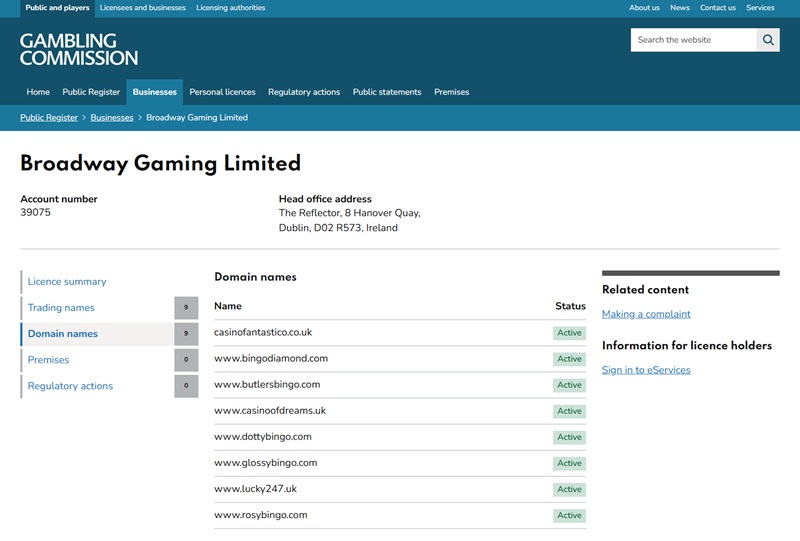This screenshot has height=541, width=800.
Task: Click www.lucky247.uk domain entry
Action: (255, 488)
